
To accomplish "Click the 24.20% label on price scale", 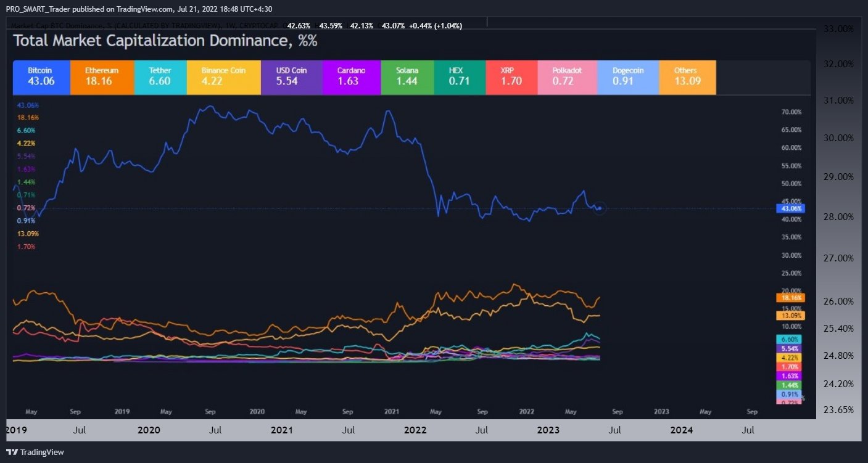I will click(838, 383).
